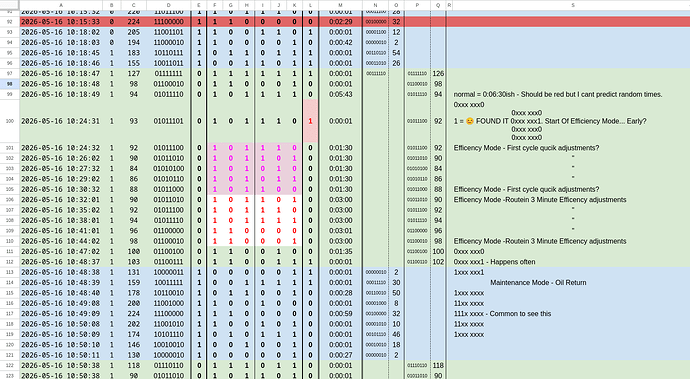Screen dimensions: 690x379
Task: Click timestamp cell 2026-05-16 10:24:31
Action: [x=61, y=121]
